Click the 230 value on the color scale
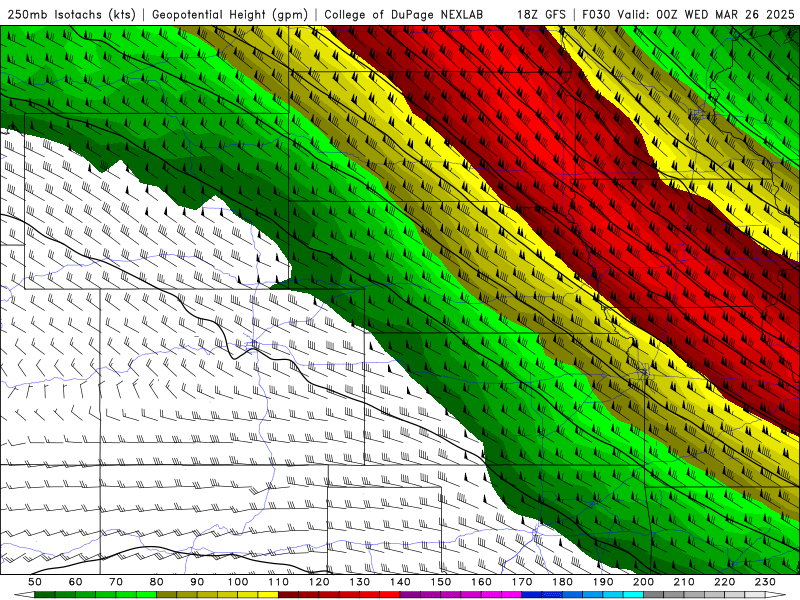Screen dimensions: 800x600 [766, 582]
